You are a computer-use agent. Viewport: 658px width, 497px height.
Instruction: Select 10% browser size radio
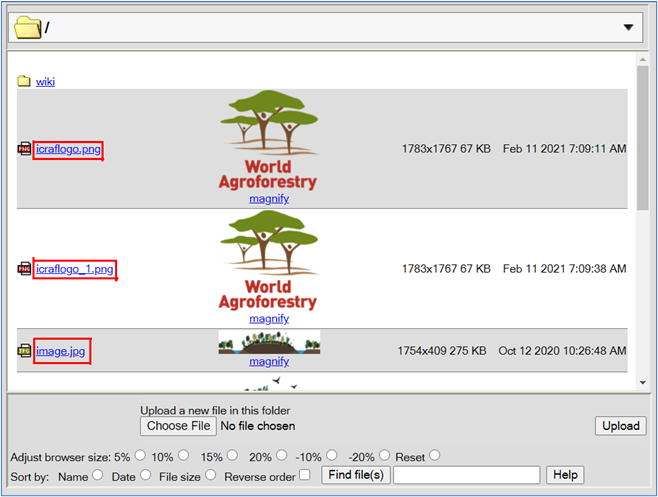coord(183,455)
